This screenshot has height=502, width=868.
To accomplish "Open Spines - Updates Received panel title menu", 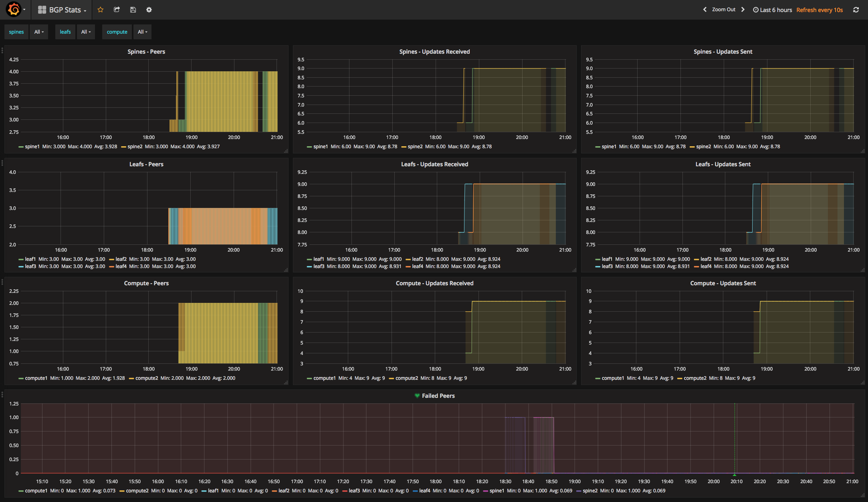I will pos(434,52).
